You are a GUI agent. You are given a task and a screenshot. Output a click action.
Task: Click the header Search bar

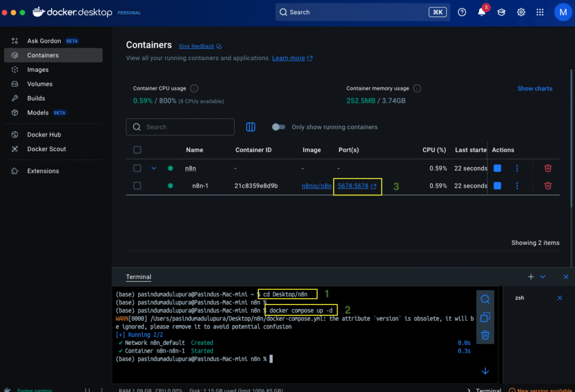(x=363, y=12)
